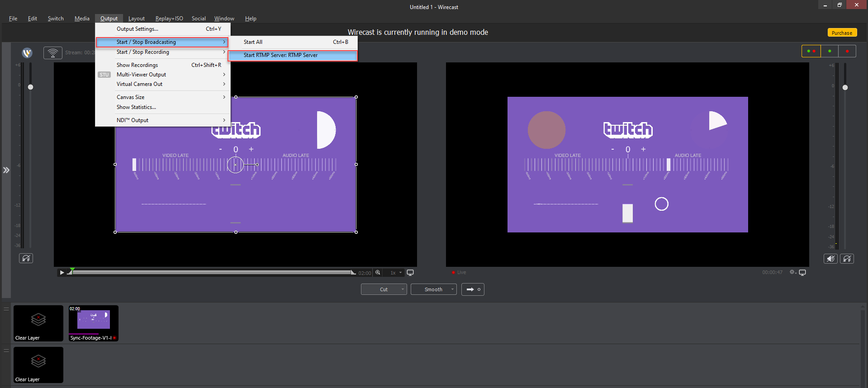The image size is (868, 388).
Task: Choose Output Settings... menu item
Action: tap(163, 29)
